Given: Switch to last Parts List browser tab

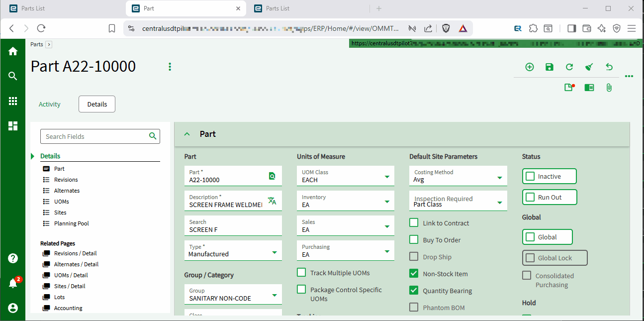Looking at the screenshot, I should (308, 8).
